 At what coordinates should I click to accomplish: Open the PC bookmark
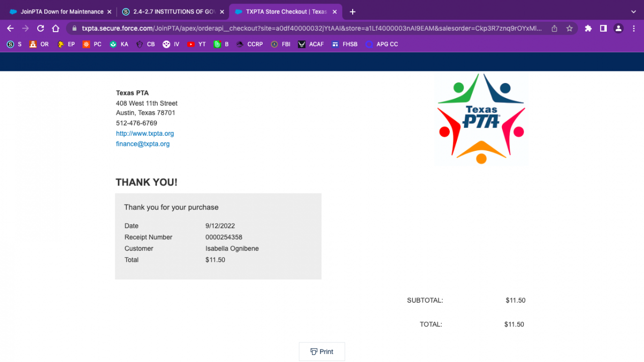tap(92, 44)
